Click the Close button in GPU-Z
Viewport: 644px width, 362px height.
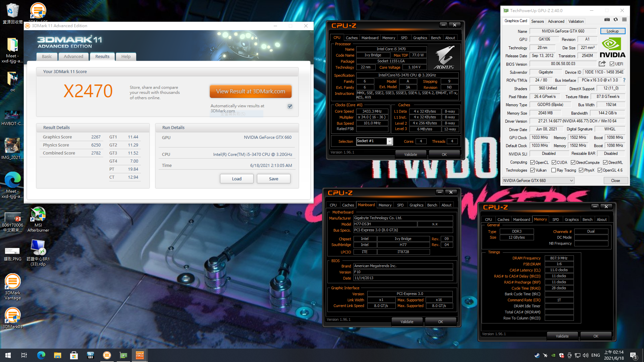[x=615, y=181]
